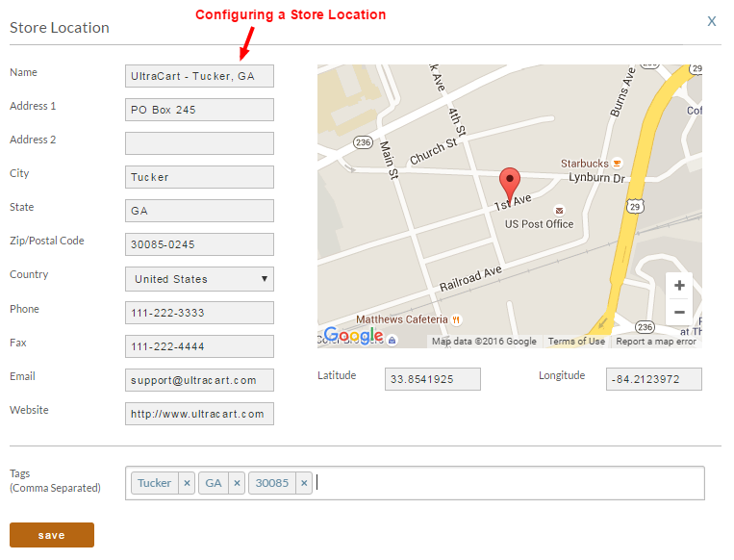The height and width of the screenshot is (560, 734).
Task: Click the Zip/Postal Code field
Action: tap(199, 244)
